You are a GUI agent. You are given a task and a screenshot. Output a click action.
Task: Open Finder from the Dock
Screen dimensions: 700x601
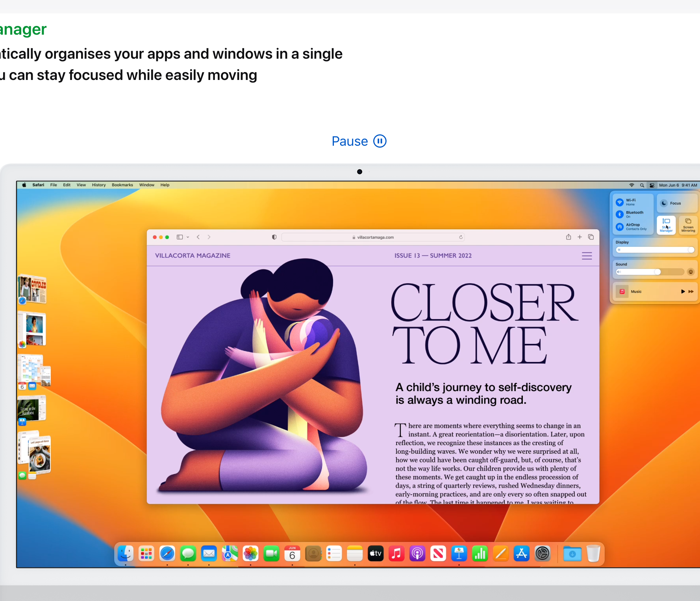126,554
